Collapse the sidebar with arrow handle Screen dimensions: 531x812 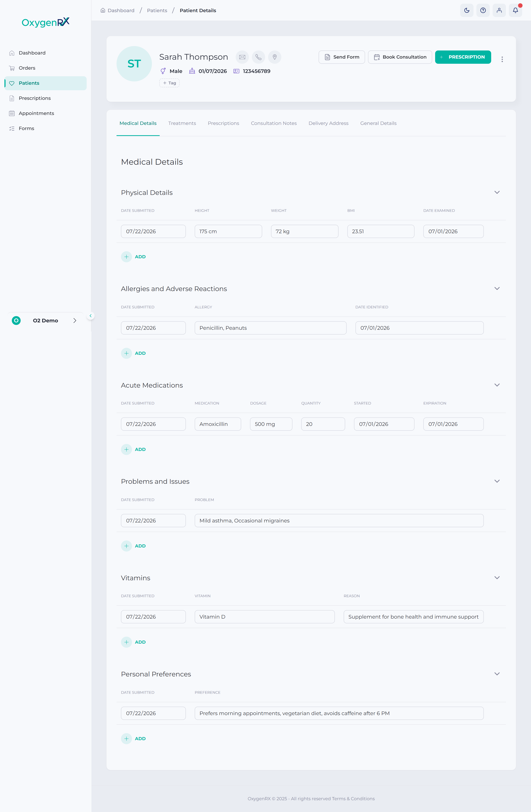(x=91, y=316)
